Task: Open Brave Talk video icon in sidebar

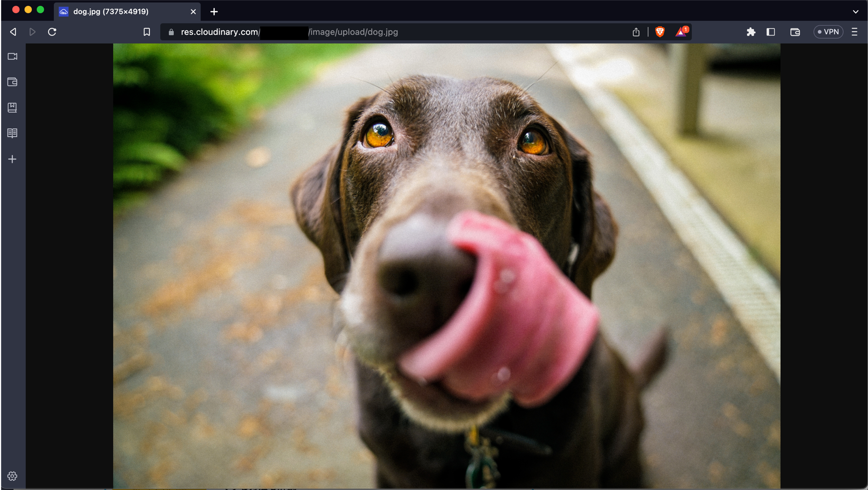Action: pos(12,56)
